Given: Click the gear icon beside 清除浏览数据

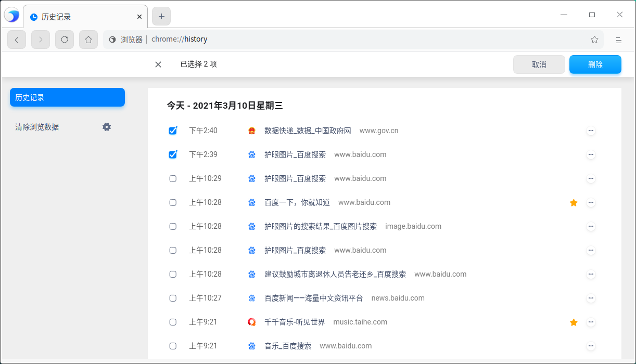Looking at the screenshot, I should pos(107,127).
